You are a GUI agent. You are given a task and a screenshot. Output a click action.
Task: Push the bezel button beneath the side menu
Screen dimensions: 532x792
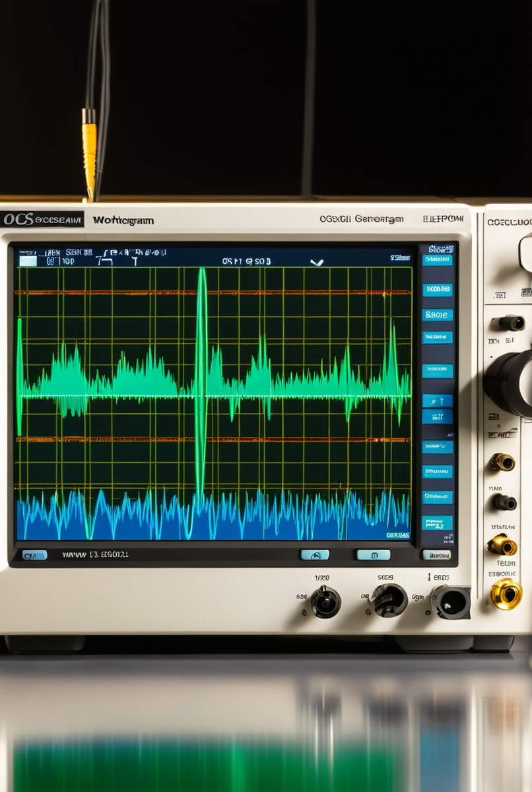[x=436, y=555]
